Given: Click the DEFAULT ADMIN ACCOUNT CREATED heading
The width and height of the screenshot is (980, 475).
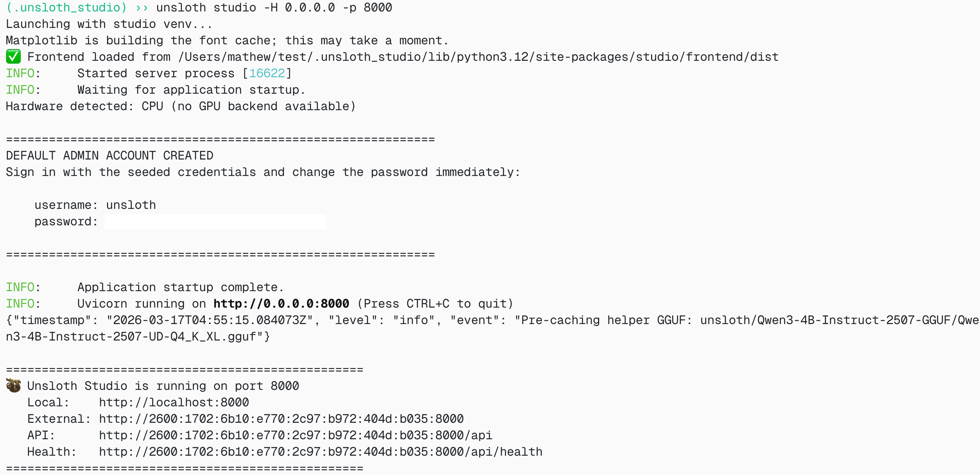Looking at the screenshot, I should coord(110,156).
